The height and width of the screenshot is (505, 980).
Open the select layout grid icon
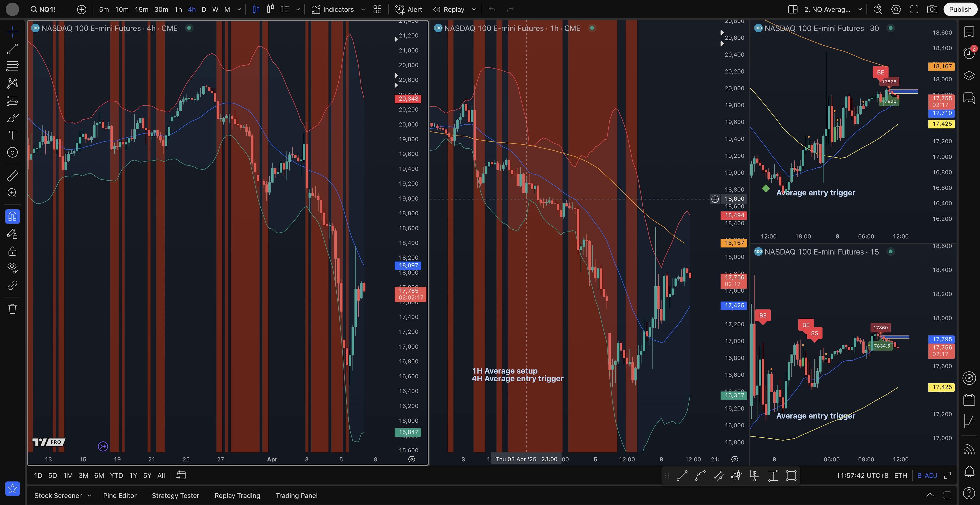point(792,9)
